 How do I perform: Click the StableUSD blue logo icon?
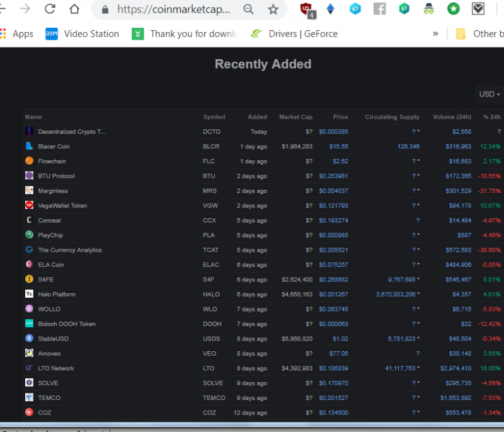(x=29, y=339)
